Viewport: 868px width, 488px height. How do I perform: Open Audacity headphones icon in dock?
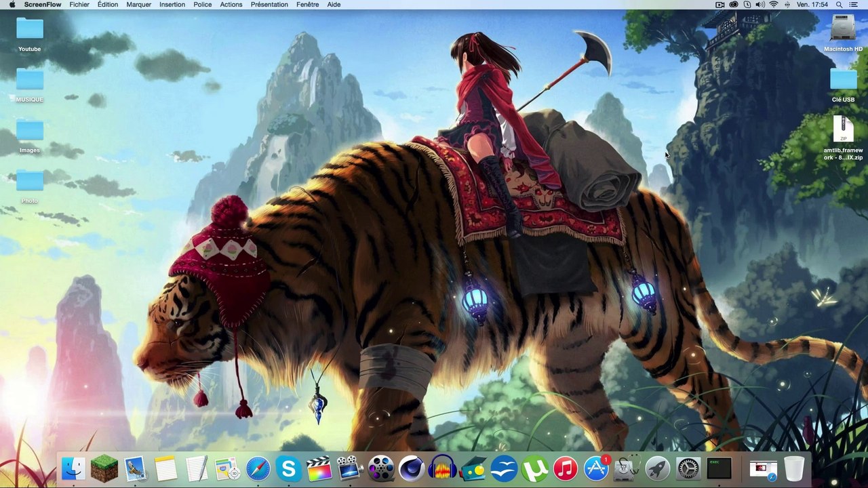(443, 468)
